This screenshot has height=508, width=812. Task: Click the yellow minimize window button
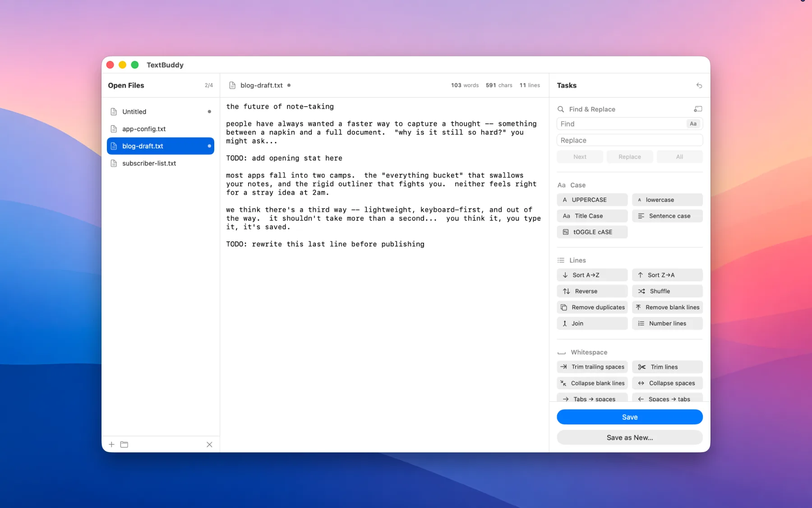122,65
